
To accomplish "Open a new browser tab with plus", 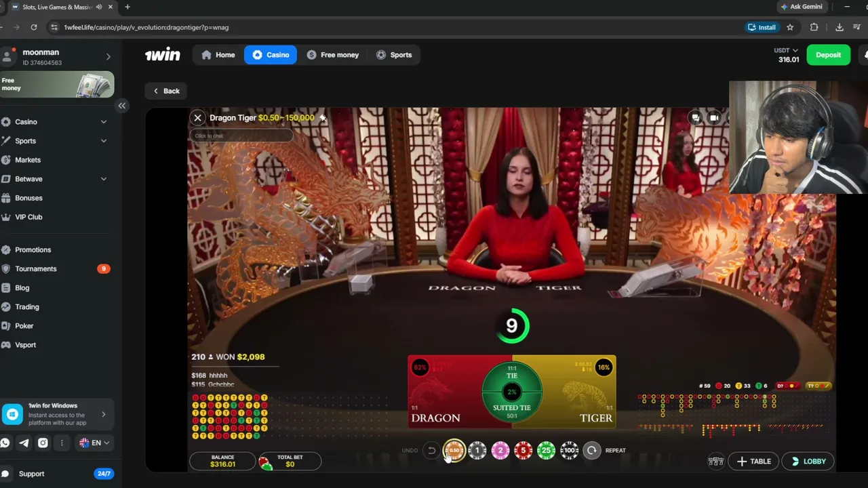I will point(127,7).
